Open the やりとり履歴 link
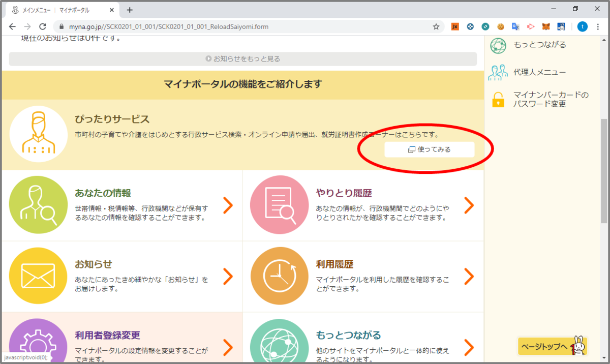 pyautogui.click(x=344, y=193)
